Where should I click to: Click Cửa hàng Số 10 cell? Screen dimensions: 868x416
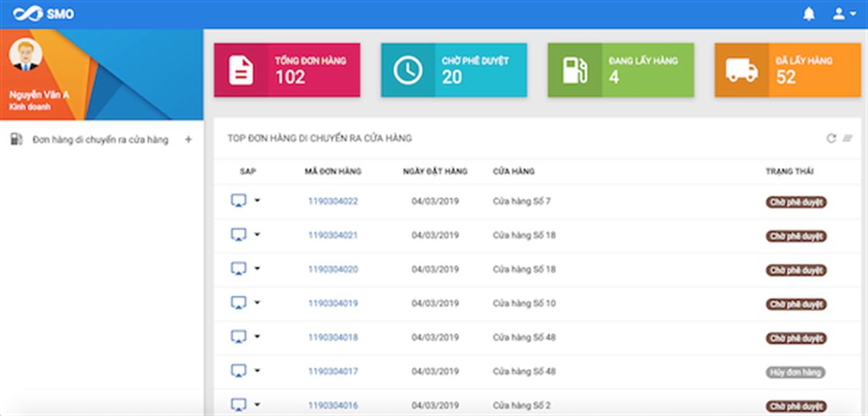(524, 304)
